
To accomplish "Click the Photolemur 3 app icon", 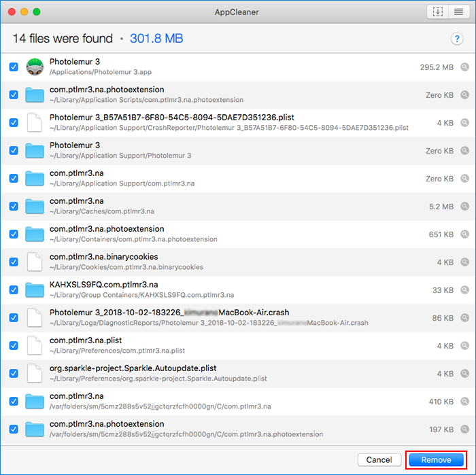I will coord(35,67).
